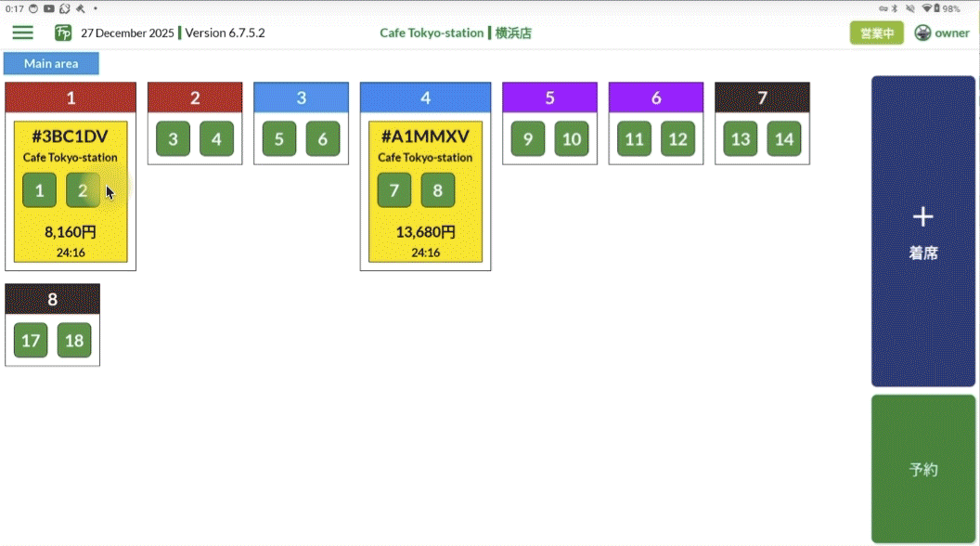Image resolution: width=980 pixels, height=546 pixels.
Task: Click the black table 8 header
Action: pyautogui.click(x=52, y=299)
